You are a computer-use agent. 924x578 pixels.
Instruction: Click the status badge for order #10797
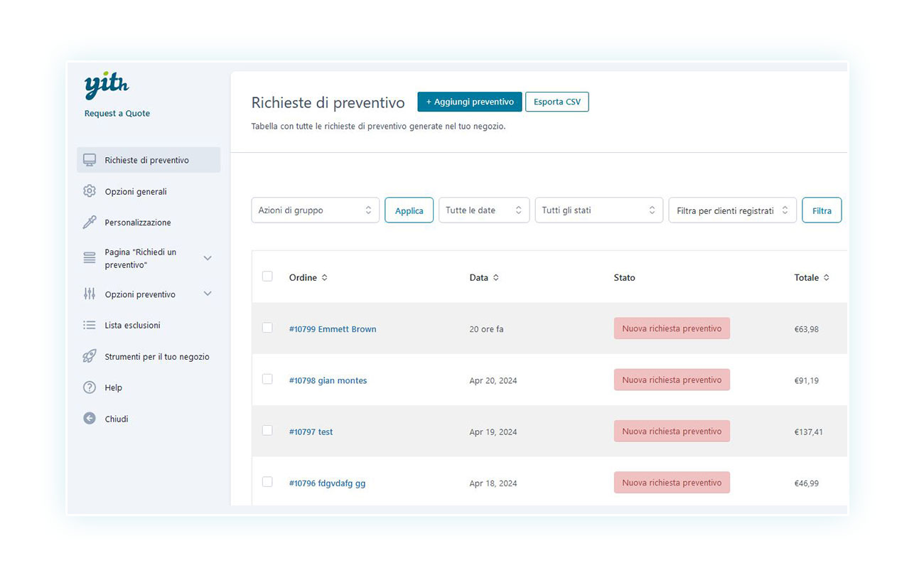point(672,431)
